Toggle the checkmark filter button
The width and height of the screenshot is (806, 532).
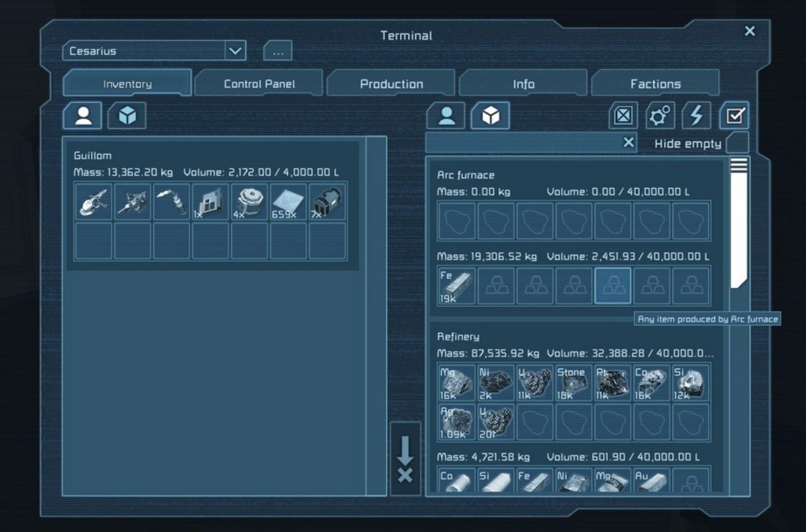(734, 116)
